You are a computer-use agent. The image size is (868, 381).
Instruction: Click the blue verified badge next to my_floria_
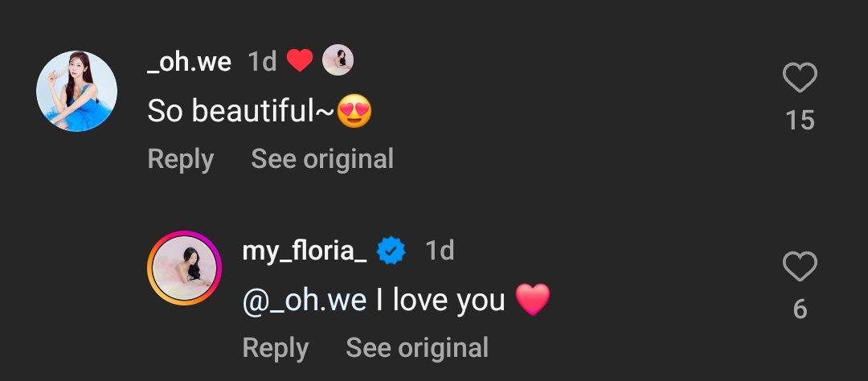391,252
